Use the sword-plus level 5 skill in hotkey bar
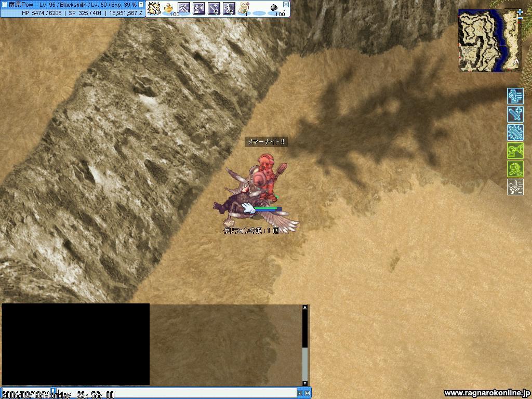The image size is (532, 399). pyautogui.click(x=214, y=8)
